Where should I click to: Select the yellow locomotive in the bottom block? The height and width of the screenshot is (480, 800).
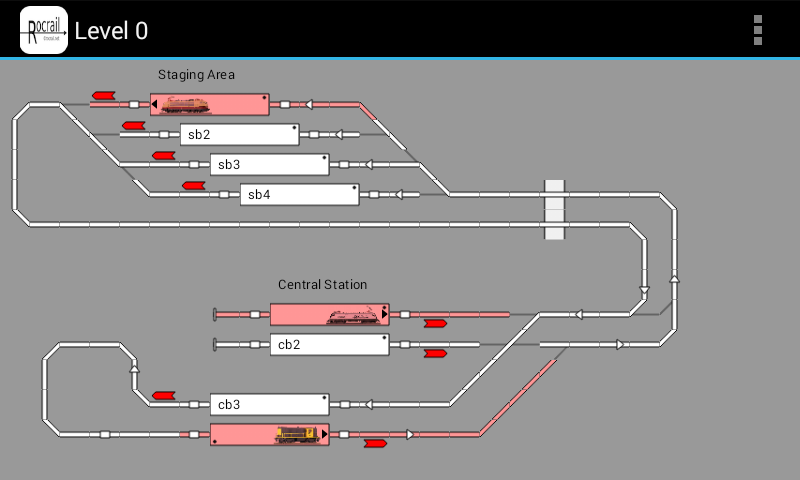pyautogui.click(x=295, y=435)
